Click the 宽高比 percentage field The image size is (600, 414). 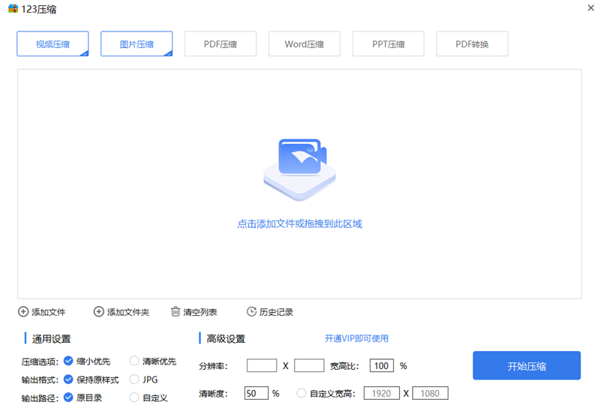[x=382, y=366]
